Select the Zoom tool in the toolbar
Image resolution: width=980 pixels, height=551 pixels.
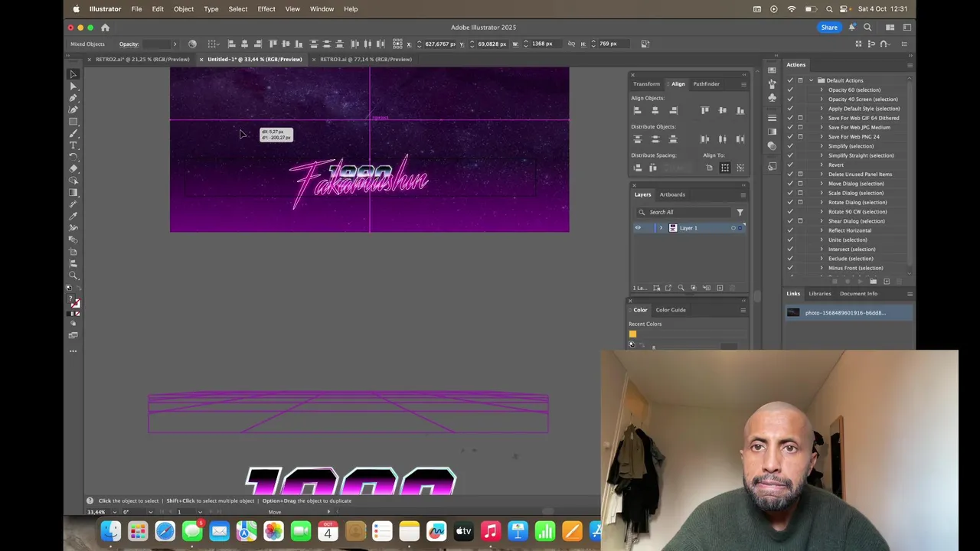pos(73,275)
